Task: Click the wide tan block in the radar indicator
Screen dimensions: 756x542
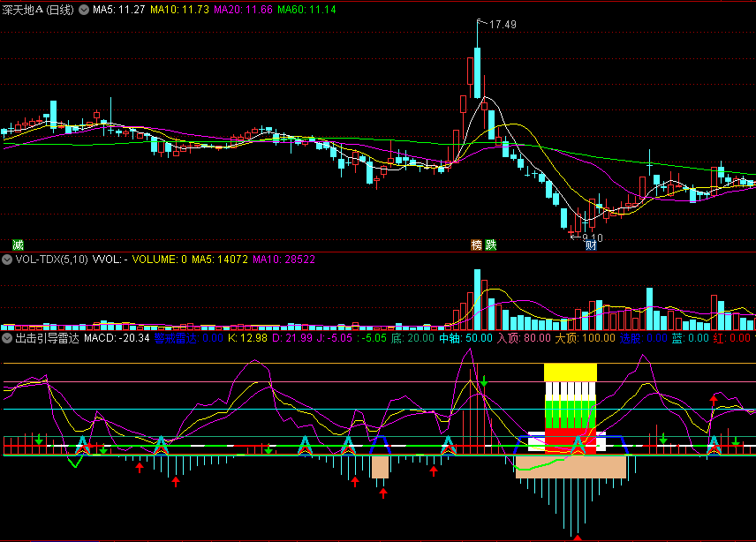Action: 571,467
